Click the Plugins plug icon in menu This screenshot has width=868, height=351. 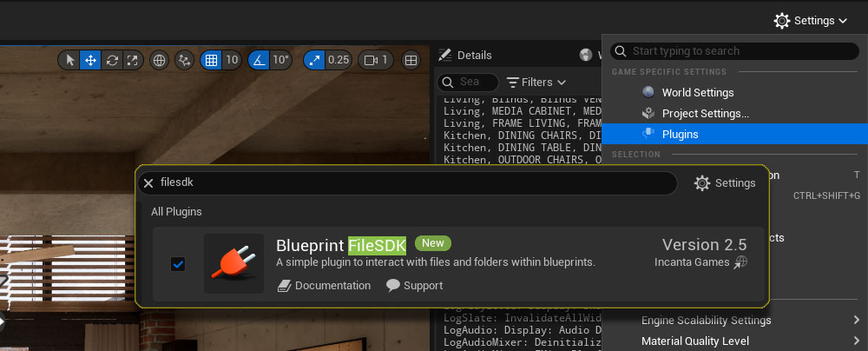pyautogui.click(x=648, y=134)
